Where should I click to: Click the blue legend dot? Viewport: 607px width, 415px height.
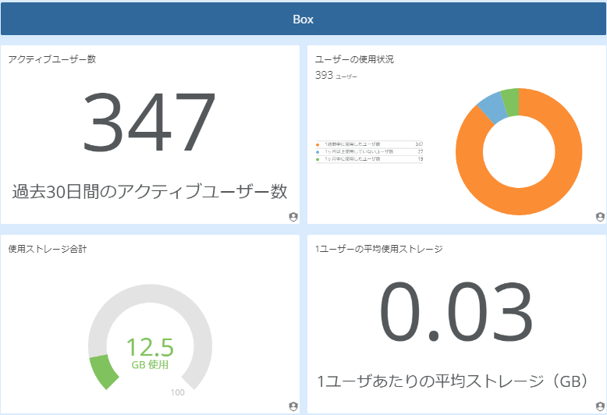click(317, 152)
